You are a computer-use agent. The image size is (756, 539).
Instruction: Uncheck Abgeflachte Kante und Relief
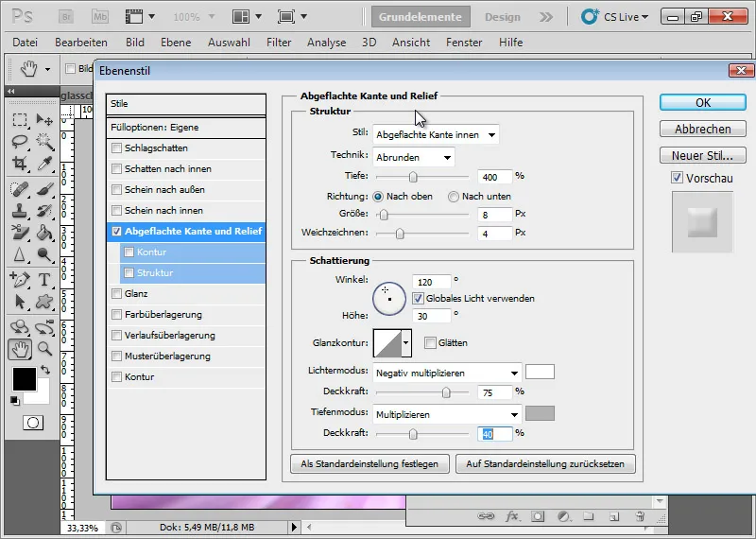pyautogui.click(x=116, y=231)
